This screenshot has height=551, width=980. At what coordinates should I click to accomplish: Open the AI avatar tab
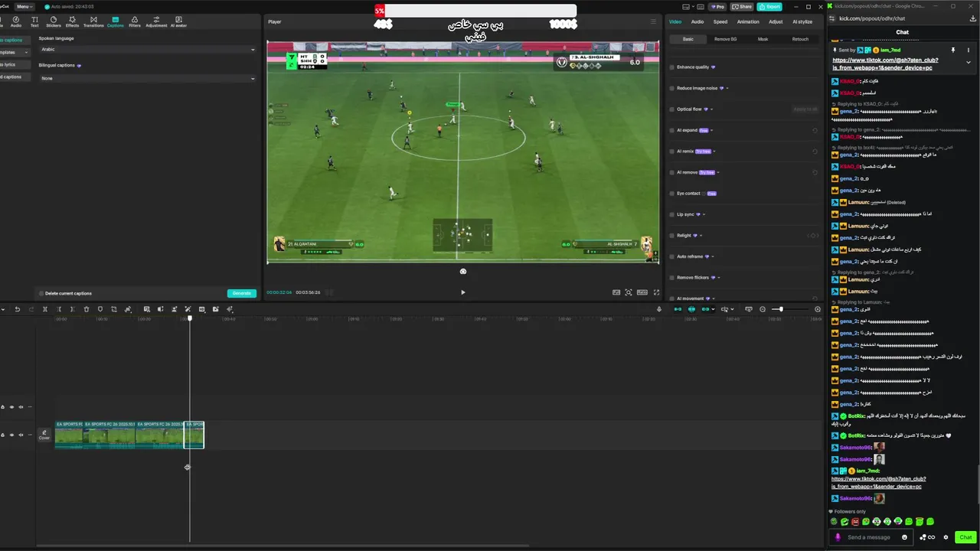click(178, 21)
